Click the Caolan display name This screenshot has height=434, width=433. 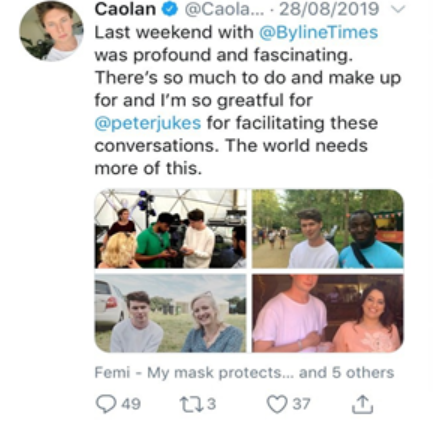point(125,9)
